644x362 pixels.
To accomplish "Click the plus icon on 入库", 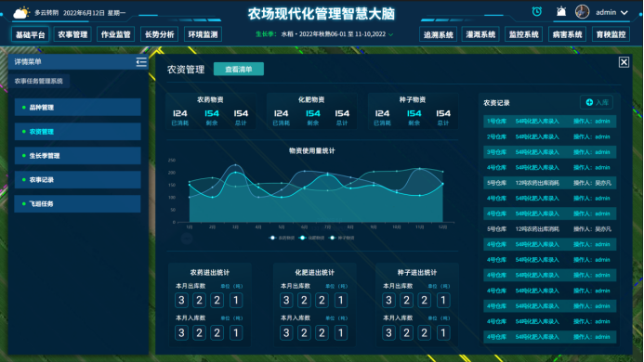I will pyautogui.click(x=589, y=102).
